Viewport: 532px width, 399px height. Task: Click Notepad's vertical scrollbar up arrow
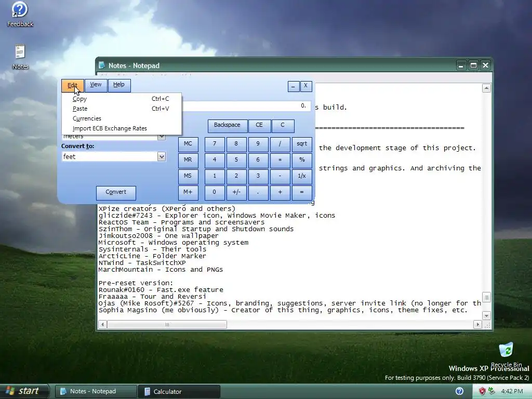(486, 88)
